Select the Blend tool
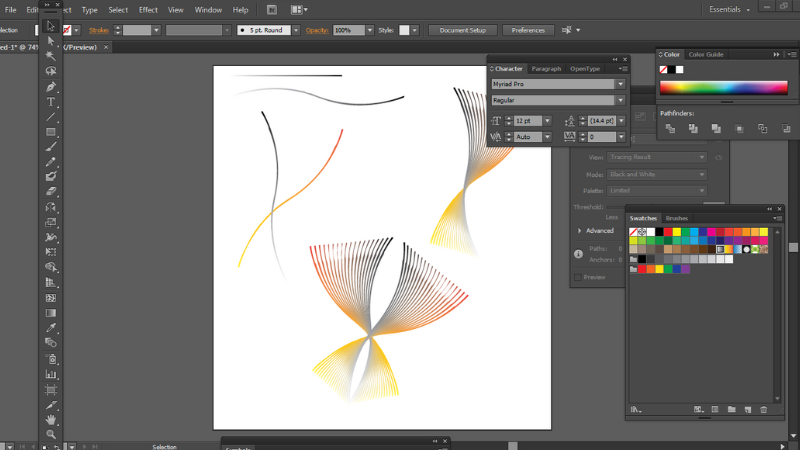 [x=51, y=342]
